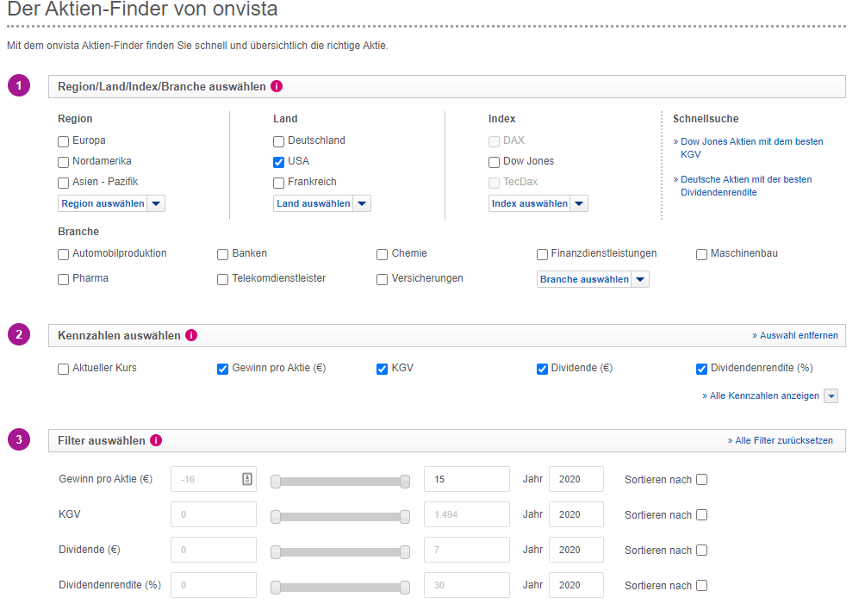The image size is (865, 616).
Task: Tick the Frankreich checkbox
Action: click(278, 183)
